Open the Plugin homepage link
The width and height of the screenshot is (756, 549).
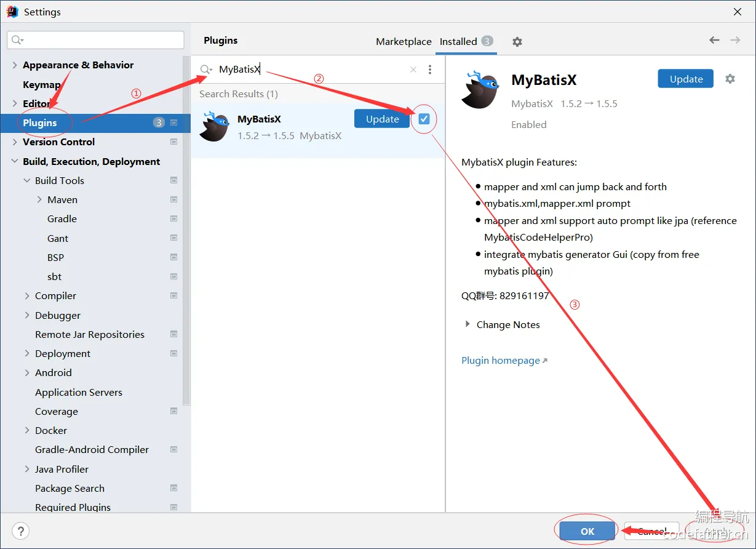pyautogui.click(x=504, y=361)
